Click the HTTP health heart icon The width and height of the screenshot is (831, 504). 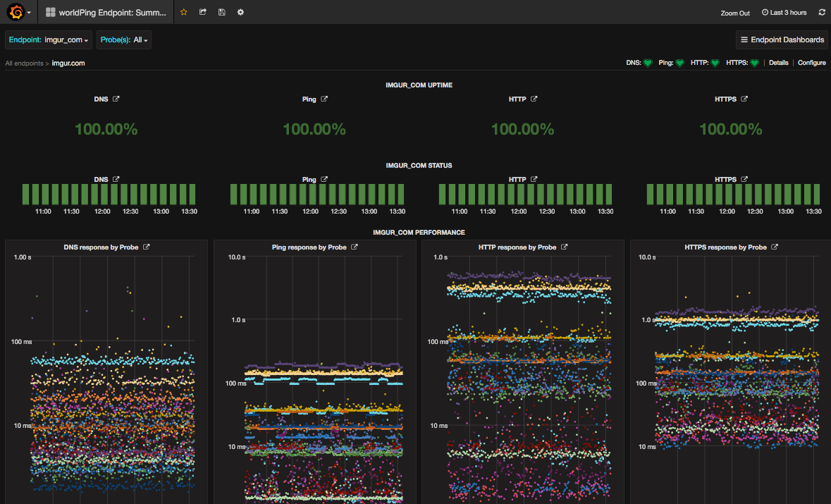pos(715,63)
